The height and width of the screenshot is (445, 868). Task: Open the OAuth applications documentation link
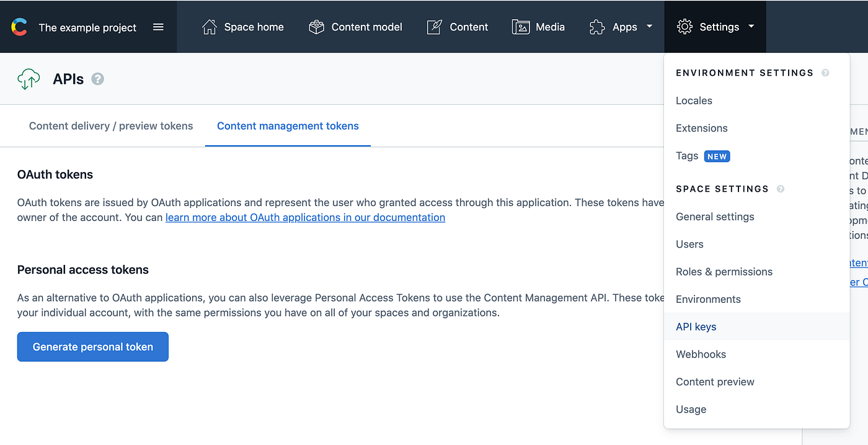[305, 217]
